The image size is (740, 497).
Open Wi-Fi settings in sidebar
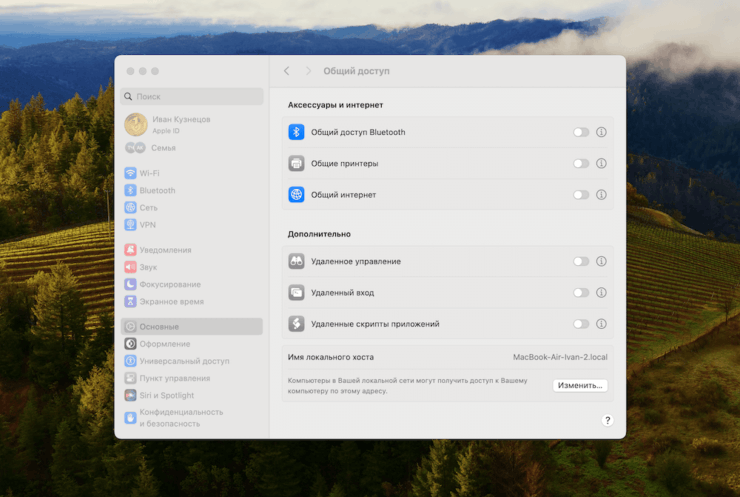pyautogui.click(x=150, y=173)
